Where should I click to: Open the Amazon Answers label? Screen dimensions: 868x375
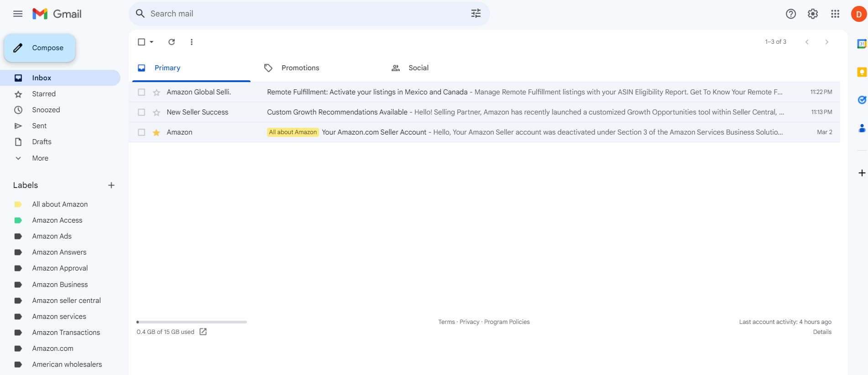(60, 252)
